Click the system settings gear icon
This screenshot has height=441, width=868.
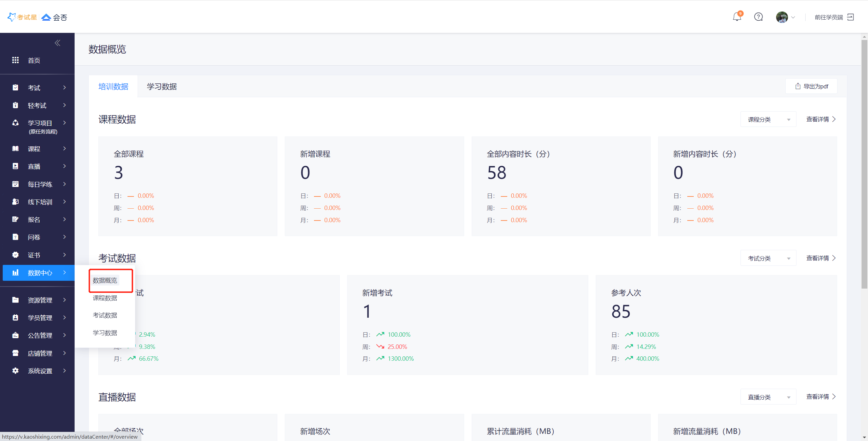click(15, 371)
